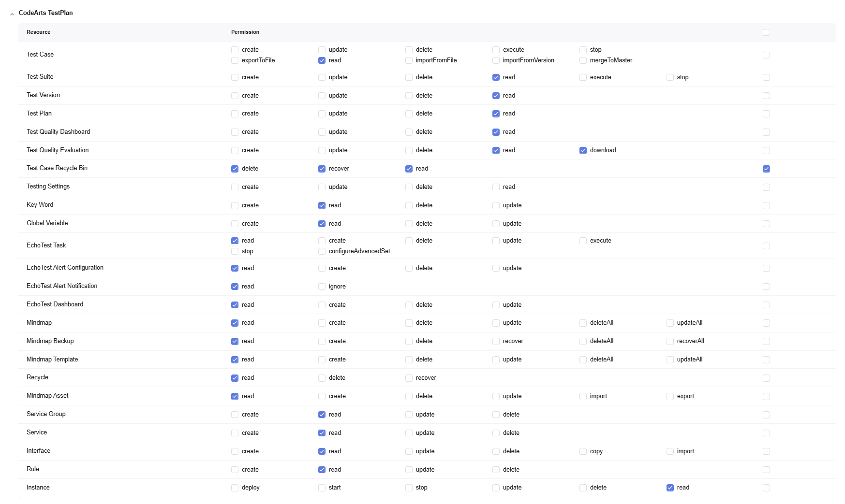The width and height of the screenshot is (845, 504).
Task: Collapse the CodeArts TestPlan section
Action: click(12, 14)
